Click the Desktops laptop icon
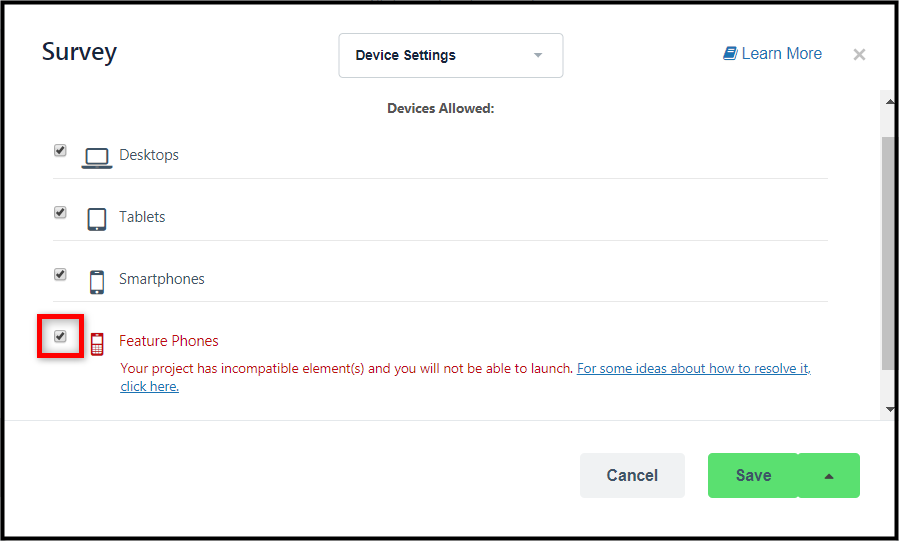The image size is (899, 541). pos(96,158)
